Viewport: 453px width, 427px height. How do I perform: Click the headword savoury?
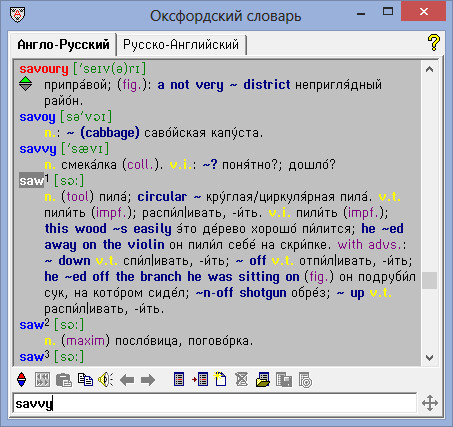click(x=44, y=69)
